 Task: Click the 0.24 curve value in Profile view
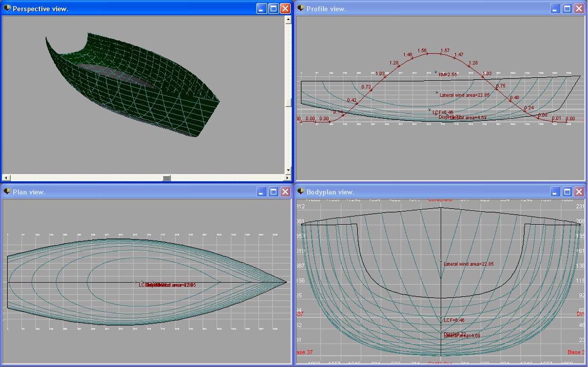click(529, 107)
